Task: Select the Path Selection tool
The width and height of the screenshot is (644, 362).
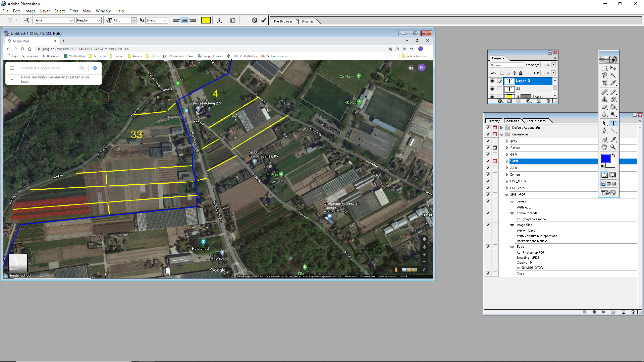Action: tap(604, 123)
